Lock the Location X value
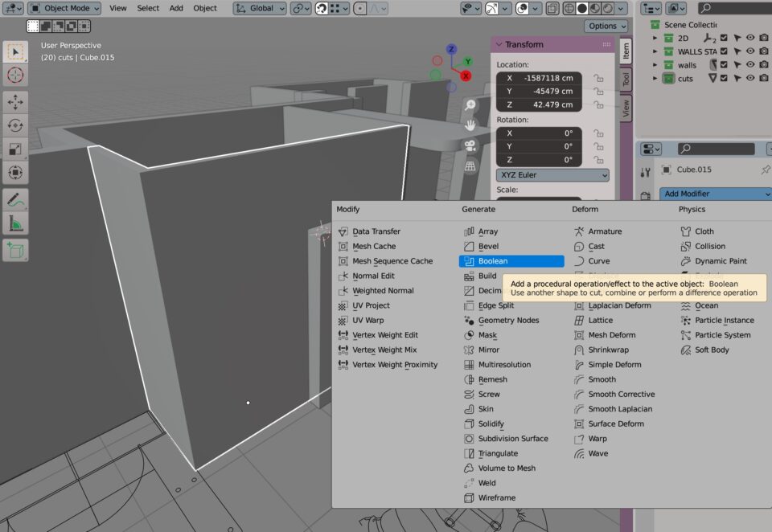Image resolution: width=772 pixels, height=532 pixels. (x=597, y=79)
